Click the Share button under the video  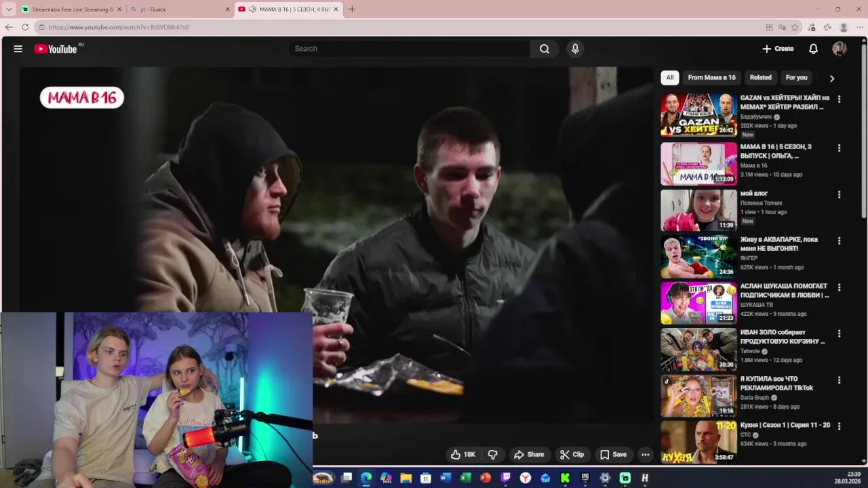click(x=529, y=455)
